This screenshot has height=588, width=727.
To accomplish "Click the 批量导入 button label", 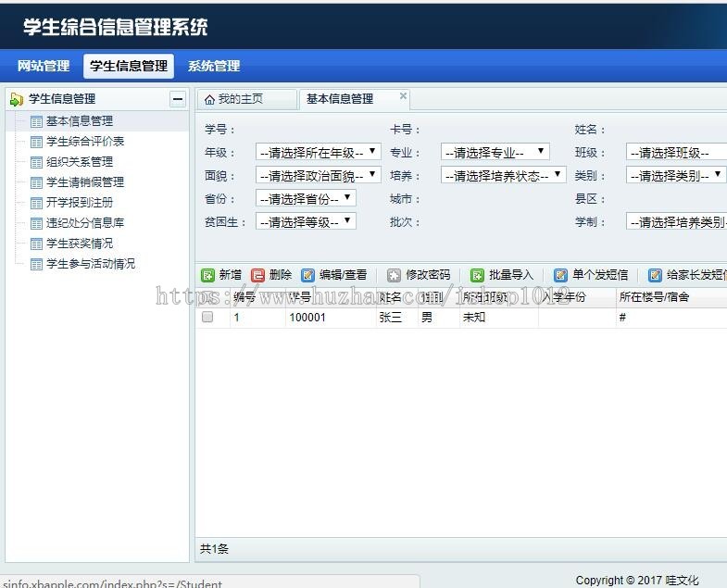I will point(511,275).
